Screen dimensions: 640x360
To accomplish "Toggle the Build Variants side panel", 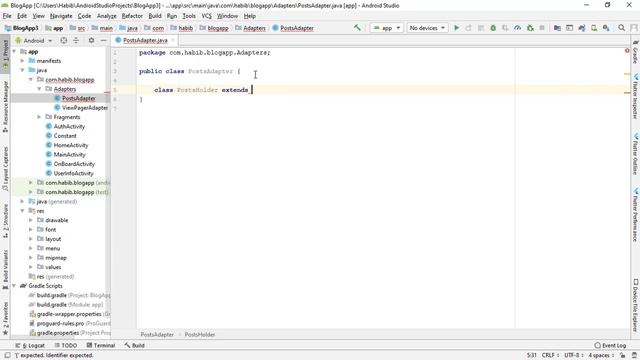I will coord(5,269).
